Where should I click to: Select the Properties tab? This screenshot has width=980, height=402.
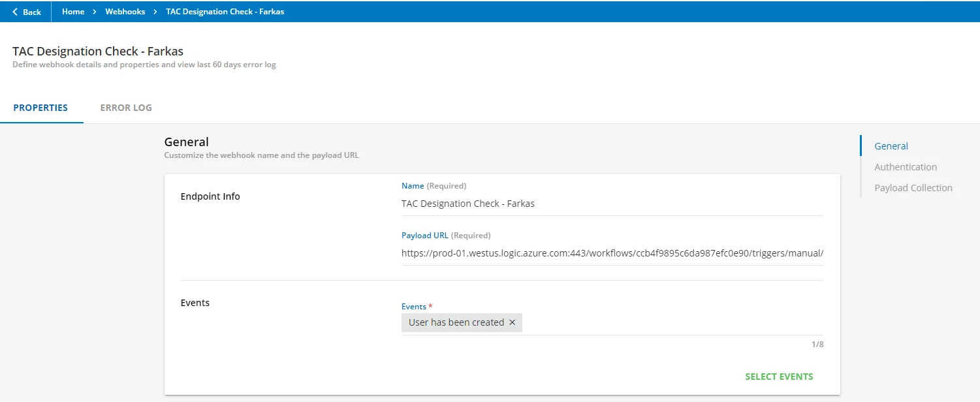pos(40,108)
